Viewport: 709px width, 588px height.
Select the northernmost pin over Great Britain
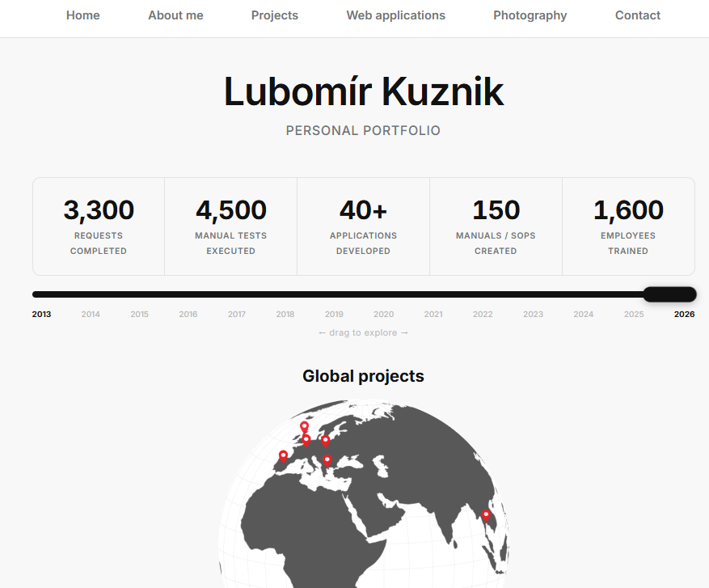click(304, 427)
